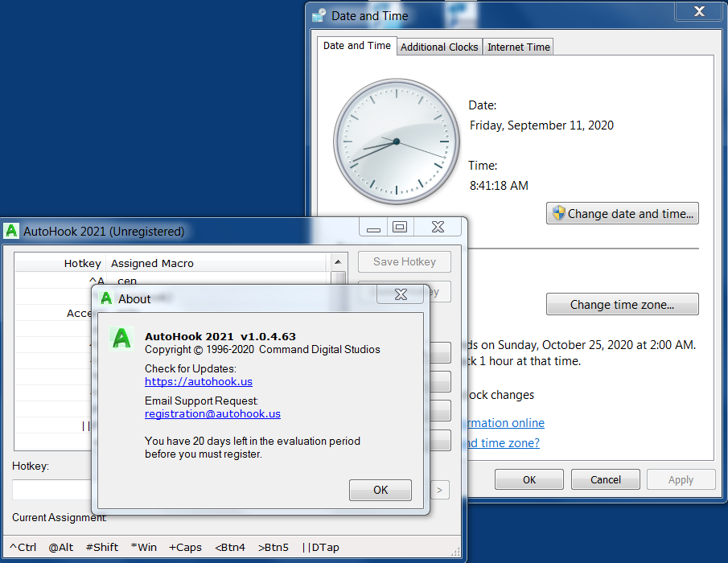Click the hotkey list scroll-up arrow
The height and width of the screenshot is (563, 728).
[x=338, y=261]
